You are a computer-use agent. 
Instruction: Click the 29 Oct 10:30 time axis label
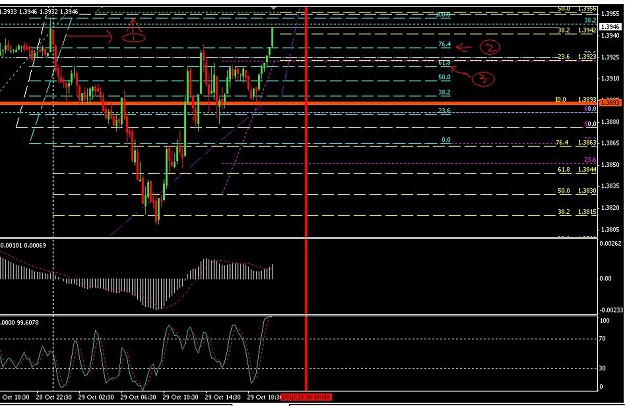pos(181,397)
